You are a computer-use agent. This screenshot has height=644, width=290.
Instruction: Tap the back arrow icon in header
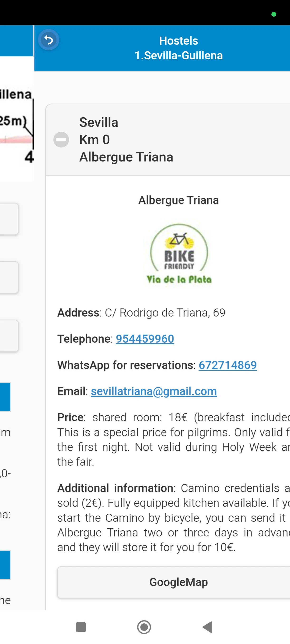pos(48,40)
